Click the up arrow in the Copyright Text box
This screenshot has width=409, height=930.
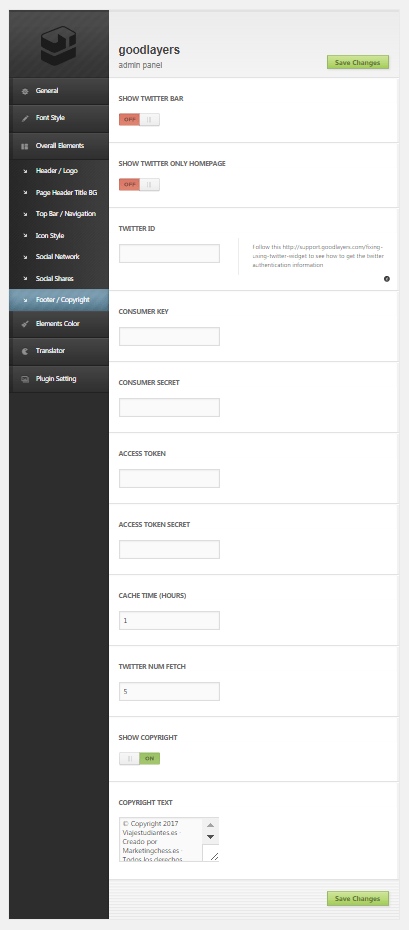210,825
